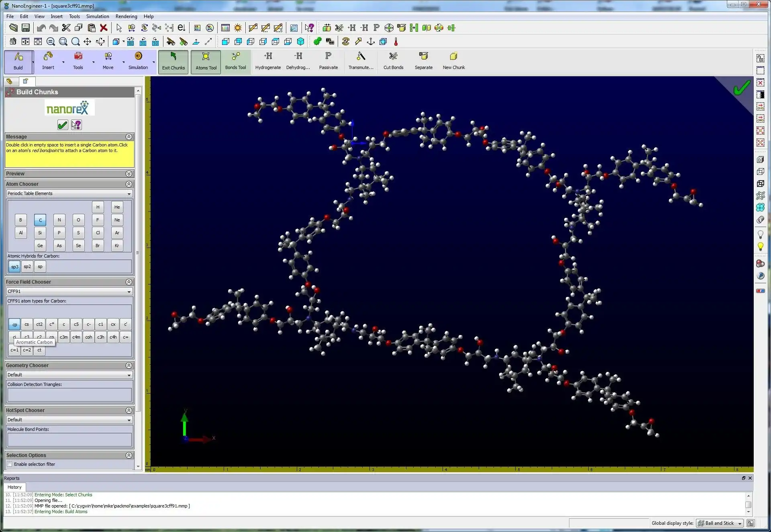This screenshot has width=771, height=532.
Task: Click the Dehydrogenate tool button
Action: click(298, 60)
